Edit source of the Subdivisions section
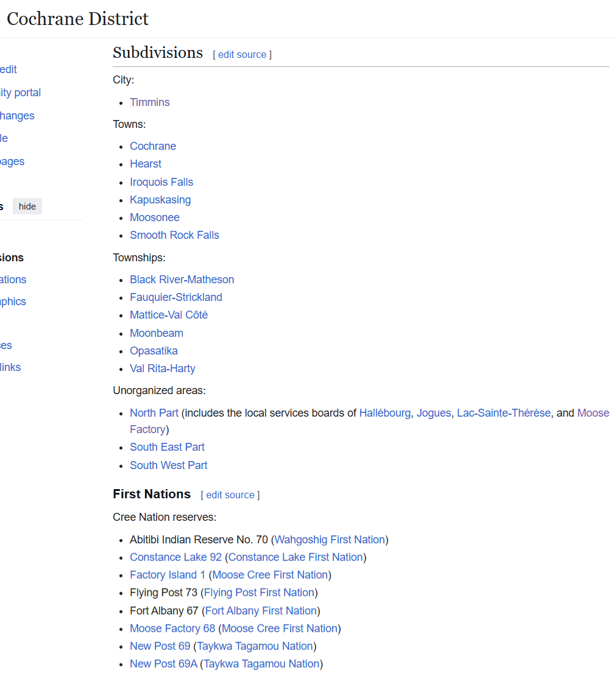The height and width of the screenshot is (681, 616). (x=242, y=55)
